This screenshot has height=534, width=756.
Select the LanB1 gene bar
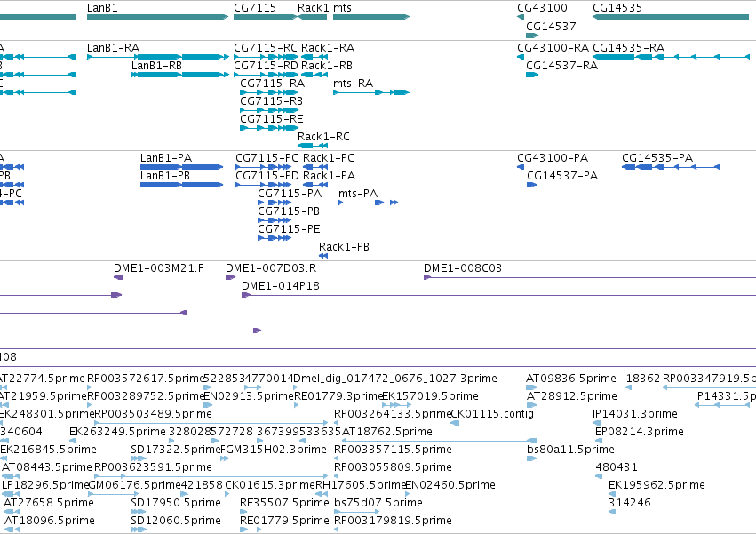(x=157, y=17)
